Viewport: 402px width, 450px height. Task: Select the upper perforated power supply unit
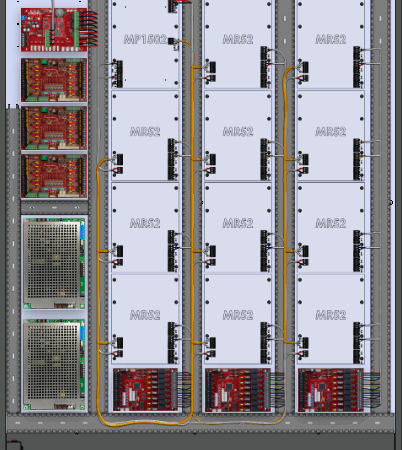[54, 263]
